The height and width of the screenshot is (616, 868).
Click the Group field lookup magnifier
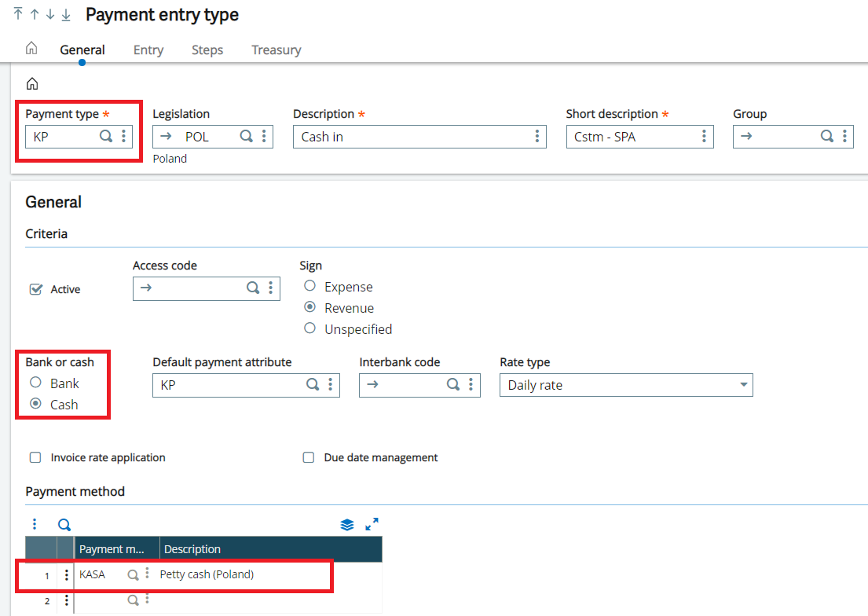click(826, 136)
